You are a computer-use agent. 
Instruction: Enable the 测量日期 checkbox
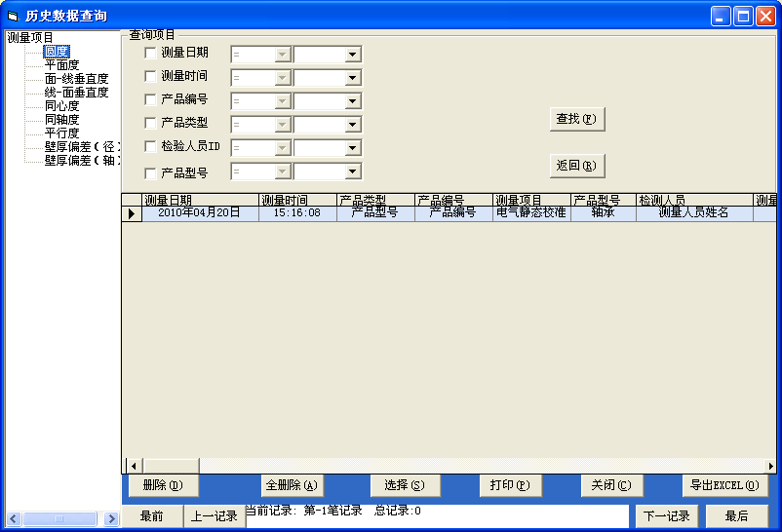point(150,54)
